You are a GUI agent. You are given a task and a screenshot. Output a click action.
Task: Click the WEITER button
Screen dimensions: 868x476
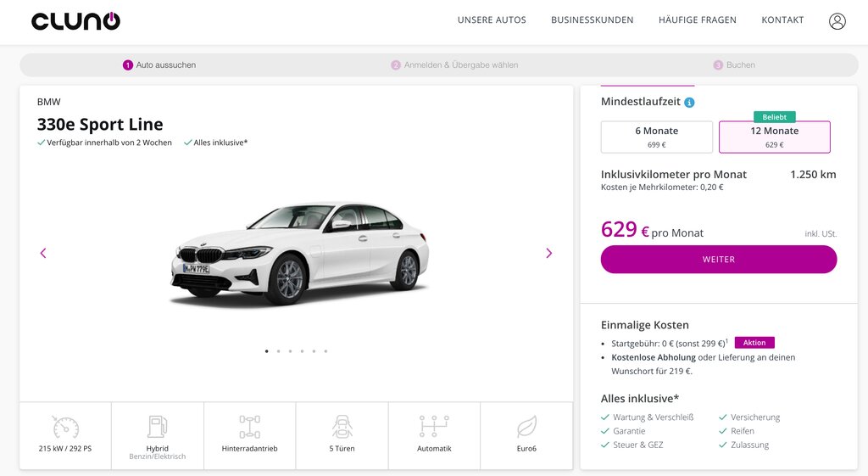tap(719, 260)
